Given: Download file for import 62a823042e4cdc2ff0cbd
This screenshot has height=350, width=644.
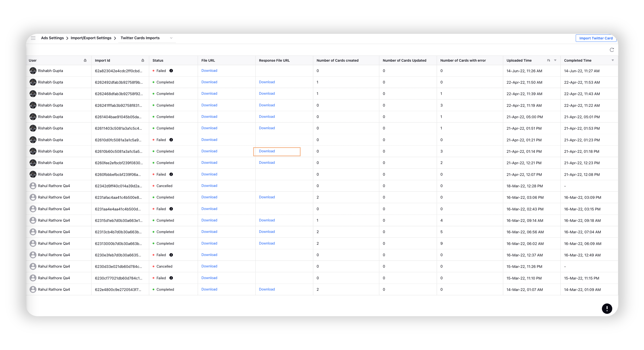Looking at the screenshot, I should (x=209, y=71).
